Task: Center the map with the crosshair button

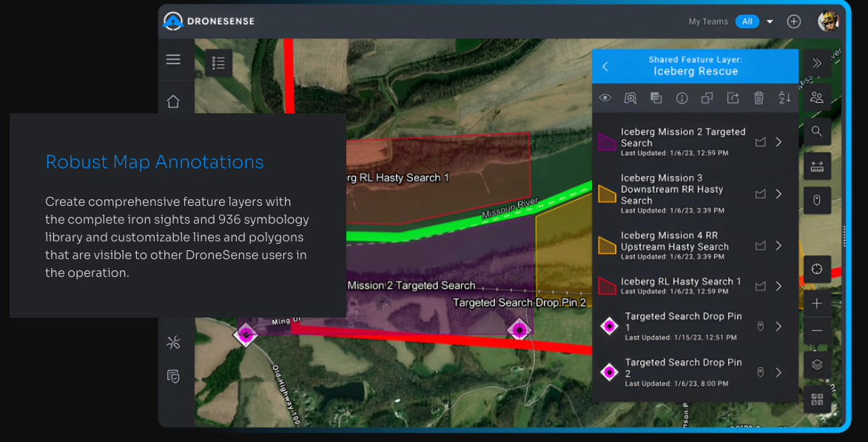Action: [x=817, y=269]
